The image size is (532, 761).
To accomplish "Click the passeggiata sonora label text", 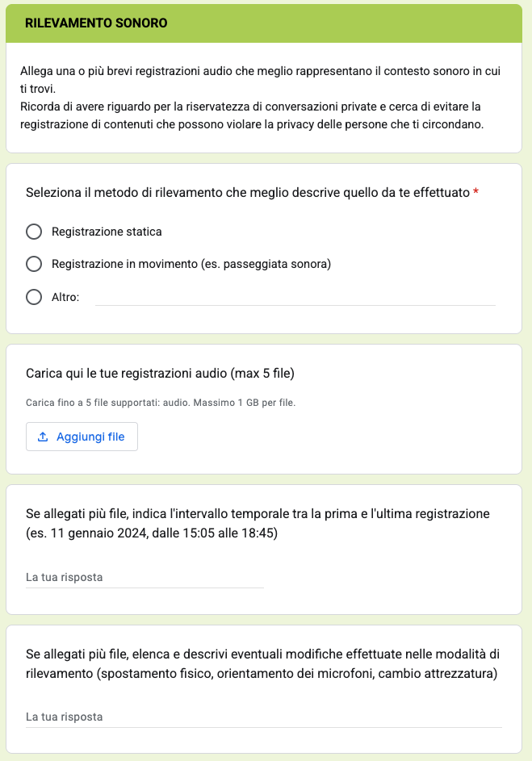I will click(274, 264).
